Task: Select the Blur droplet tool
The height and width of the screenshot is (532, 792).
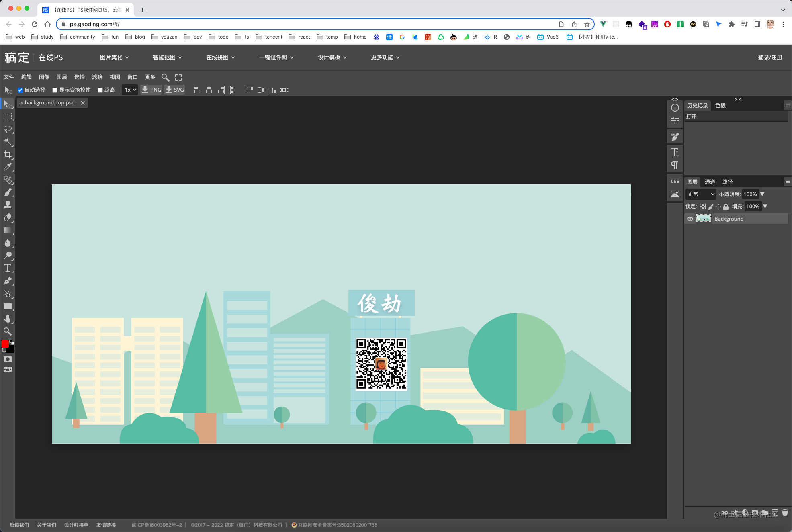Action: (8, 243)
